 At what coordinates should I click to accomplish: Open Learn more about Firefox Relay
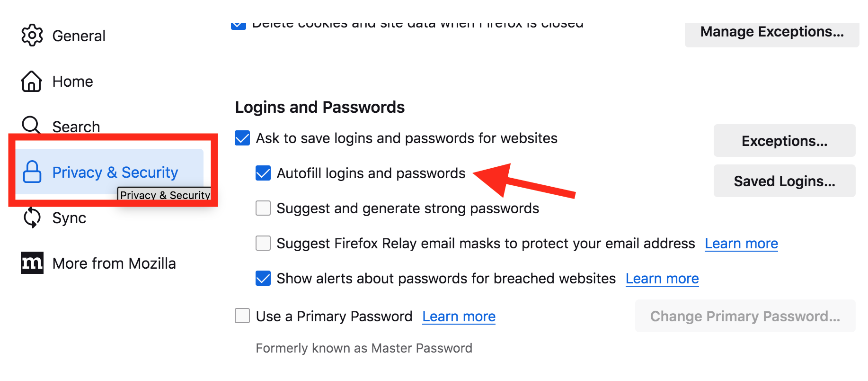click(x=741, y=244)
